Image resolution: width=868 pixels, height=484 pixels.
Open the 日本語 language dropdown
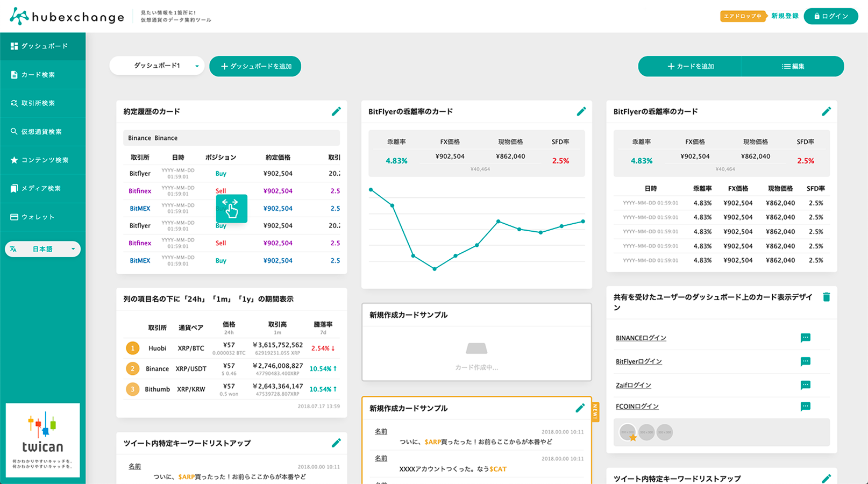[42, 249]
